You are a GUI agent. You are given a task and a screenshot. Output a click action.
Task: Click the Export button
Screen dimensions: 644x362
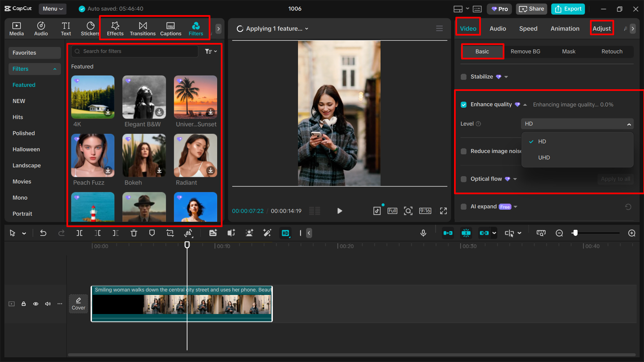pos(567,9)
